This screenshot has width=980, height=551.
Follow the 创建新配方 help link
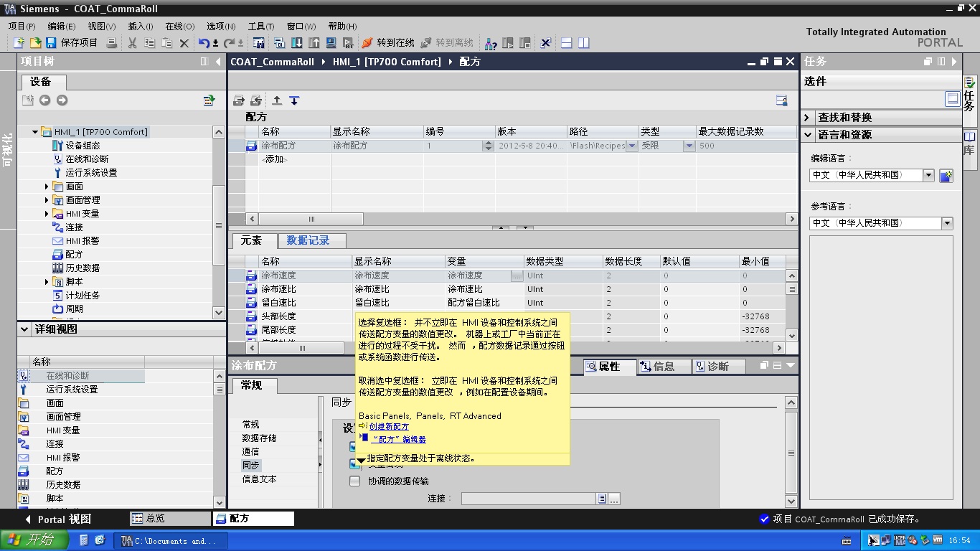[x=389, y=427]
